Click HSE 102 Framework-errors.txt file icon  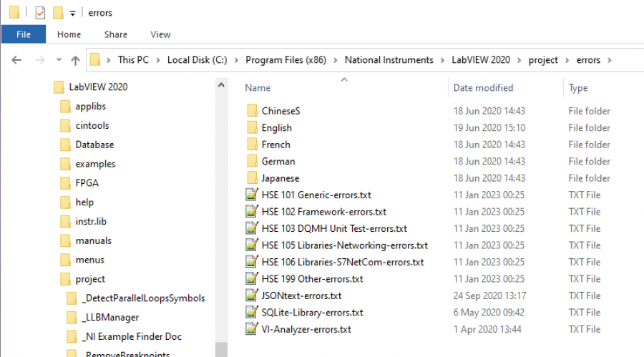coord(252,211)
